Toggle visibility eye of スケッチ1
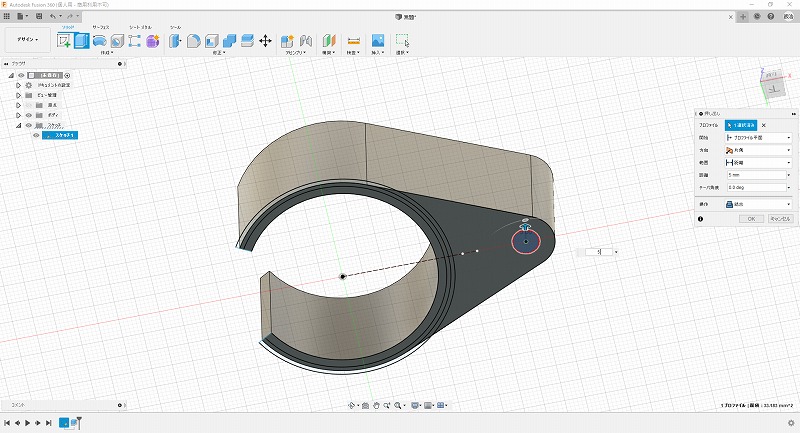The width and height of the screenshot is (800, 433). [x=37, y=135]
